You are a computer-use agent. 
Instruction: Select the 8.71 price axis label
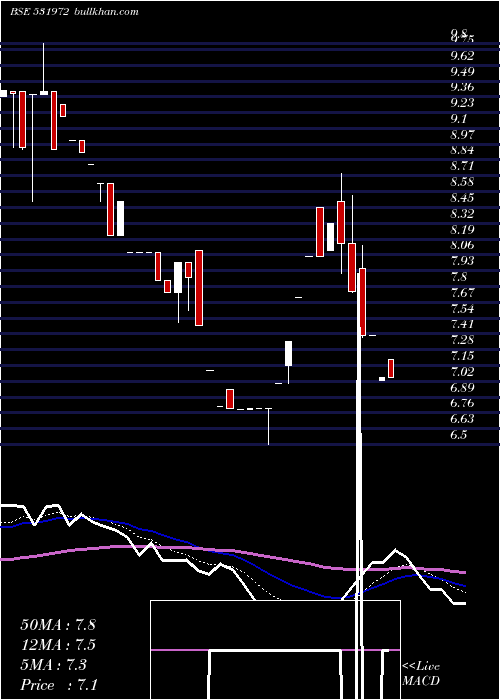tap(462, 166)
